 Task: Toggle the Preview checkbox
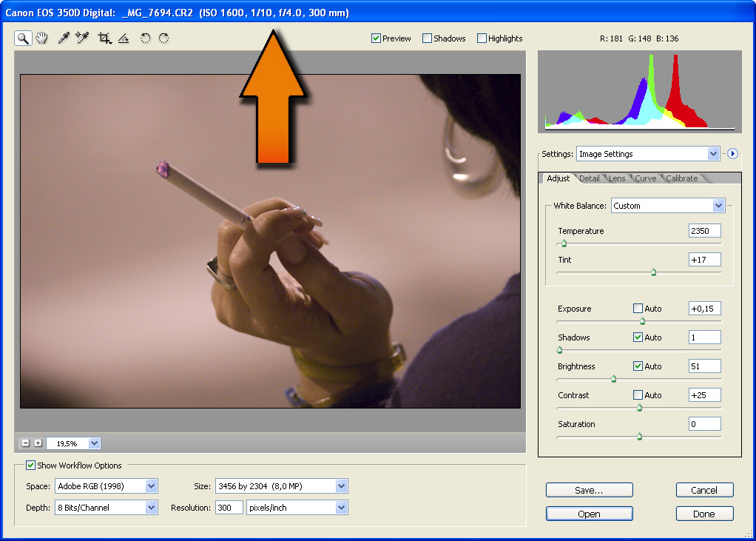click(x=376, y=38)
